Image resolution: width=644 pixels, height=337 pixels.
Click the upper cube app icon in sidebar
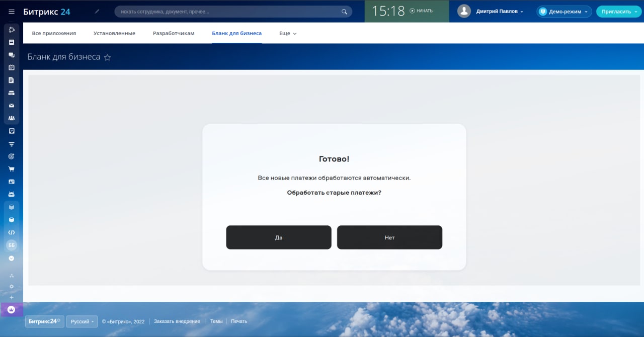12,207
